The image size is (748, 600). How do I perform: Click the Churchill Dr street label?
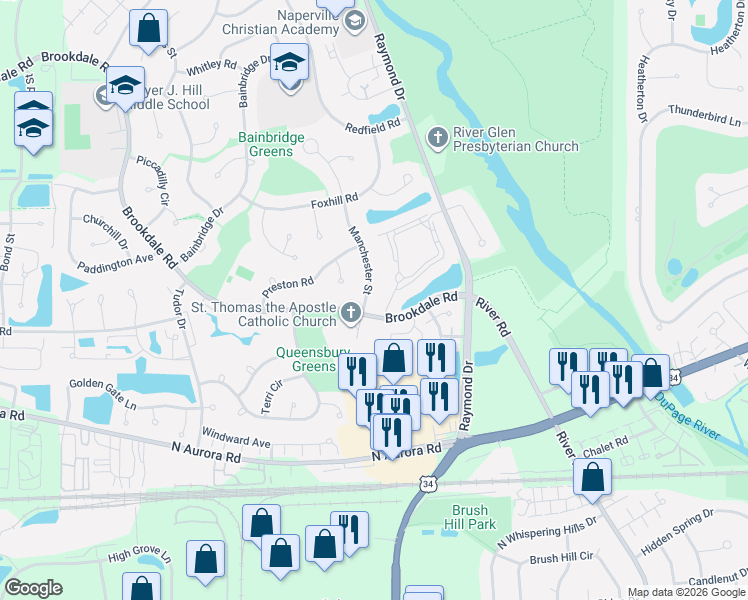point(105,231)
